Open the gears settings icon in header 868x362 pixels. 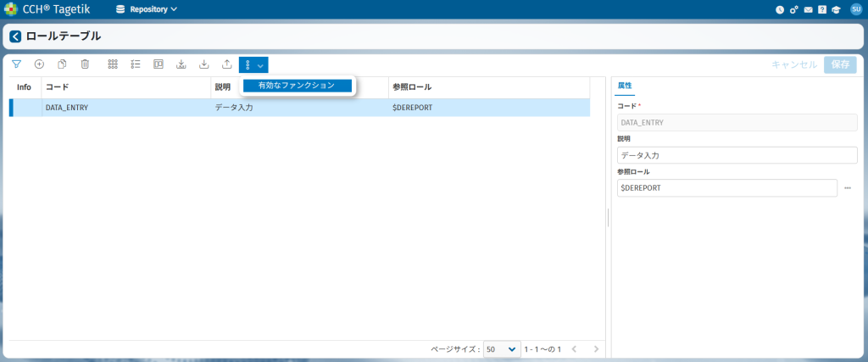[794, 9]
